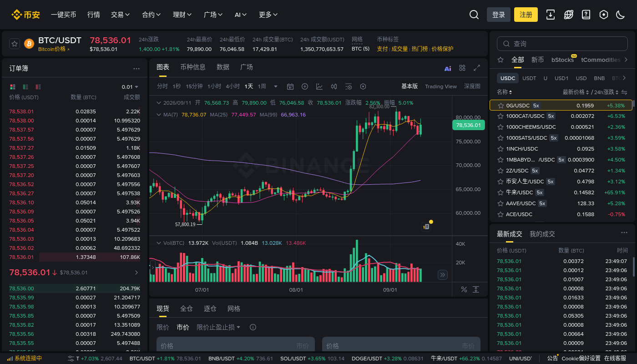Screen dimensions: 637x364
Task: Open the more time intervals dropdown arrow
Action: click(x=275, y=86)
